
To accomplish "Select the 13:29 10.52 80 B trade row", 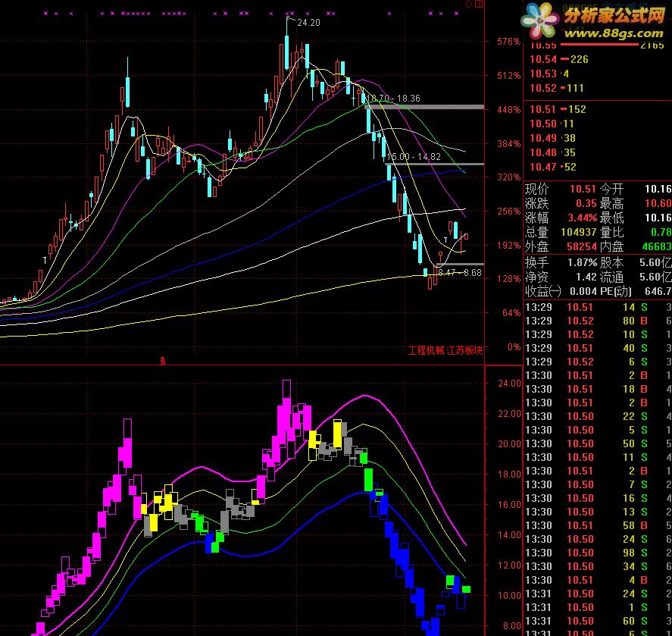I will tap(598, 321).
